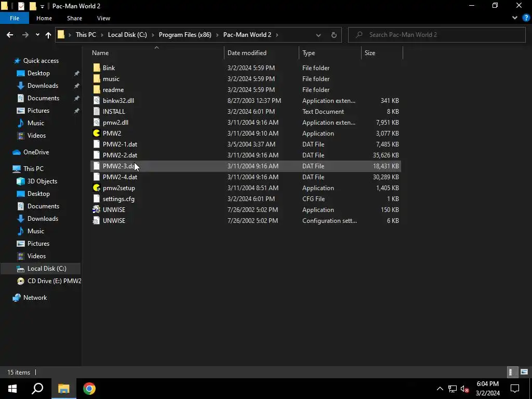Open the Help question mark icon

click(x=526, y=18)
